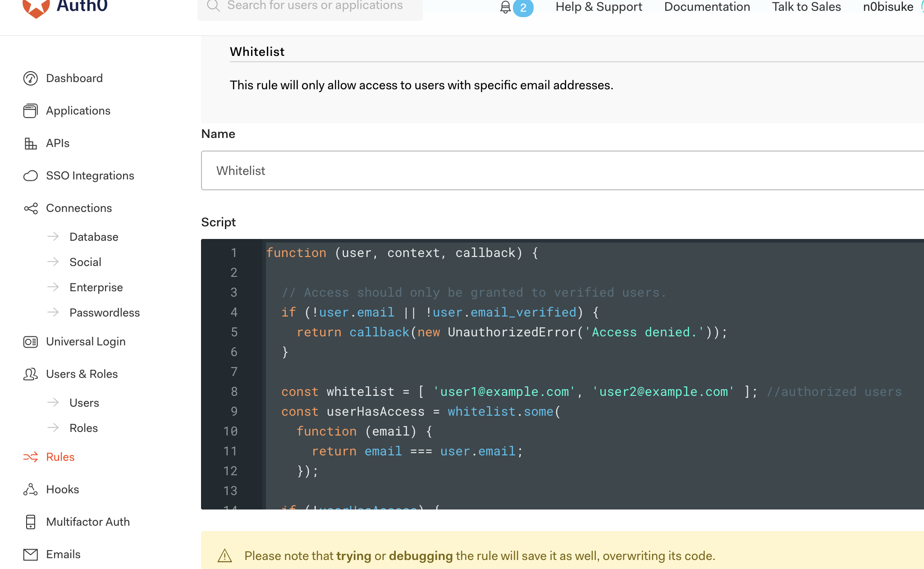Open Database under Connections
The height and width of the screenshot is (569, 924).
(94, 237)
